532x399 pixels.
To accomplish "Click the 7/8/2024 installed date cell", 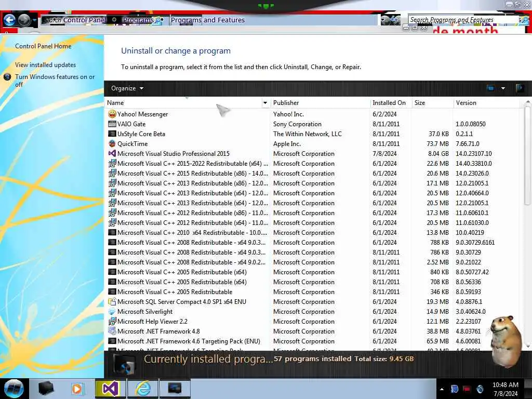I will tap(384, 153).
